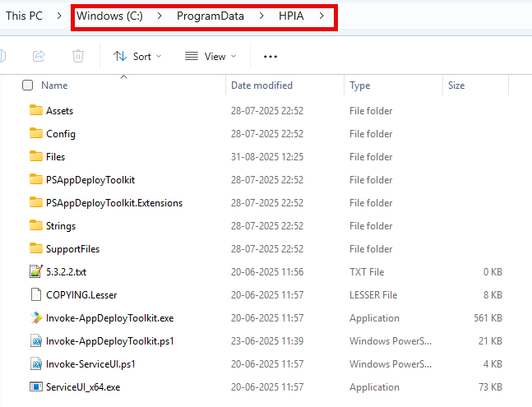Screen dimensions: 532x407
Task: Go to ProgramData in address breadcrumb
Action: tap(210, 16)
